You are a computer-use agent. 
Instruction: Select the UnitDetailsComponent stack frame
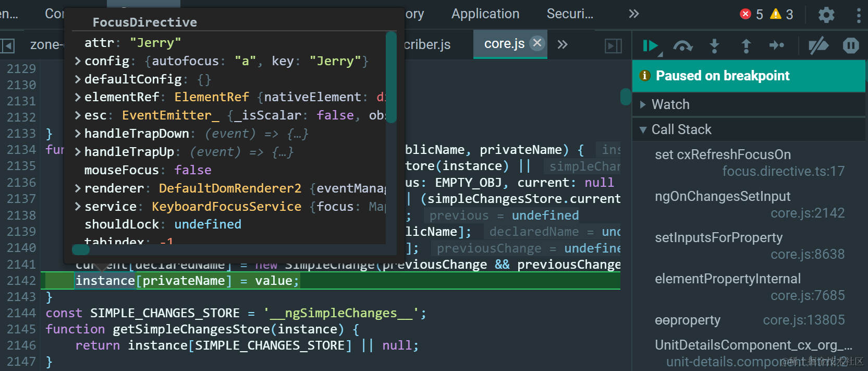tap(753, 345)
